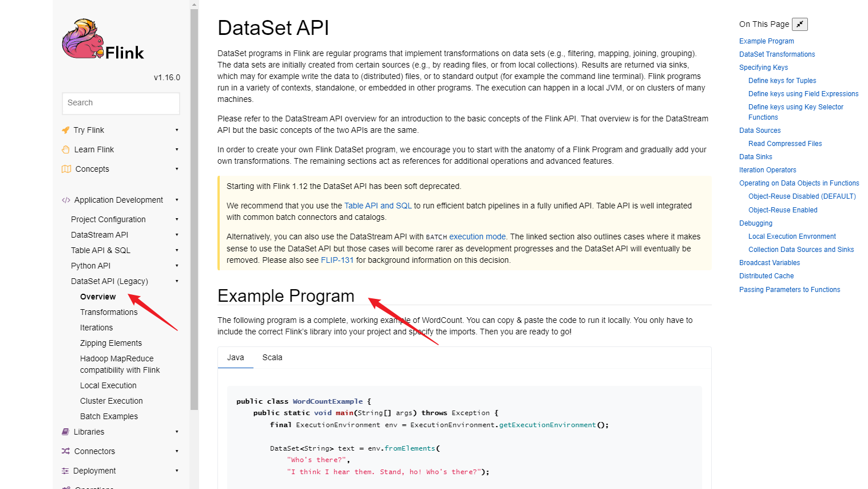Expand the Try Flink menu arrow

(177, 130)
